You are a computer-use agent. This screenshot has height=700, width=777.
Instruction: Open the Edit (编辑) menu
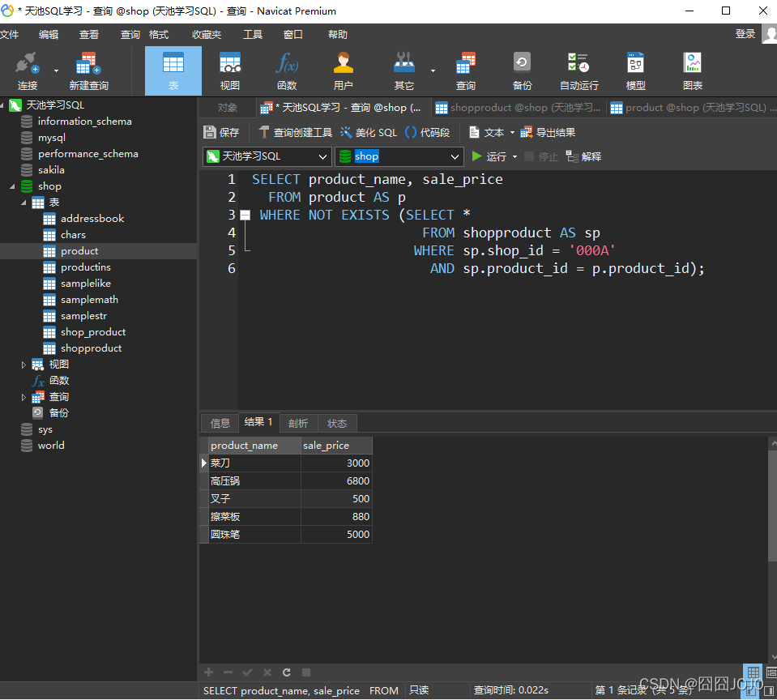click(x=49, y=35)
